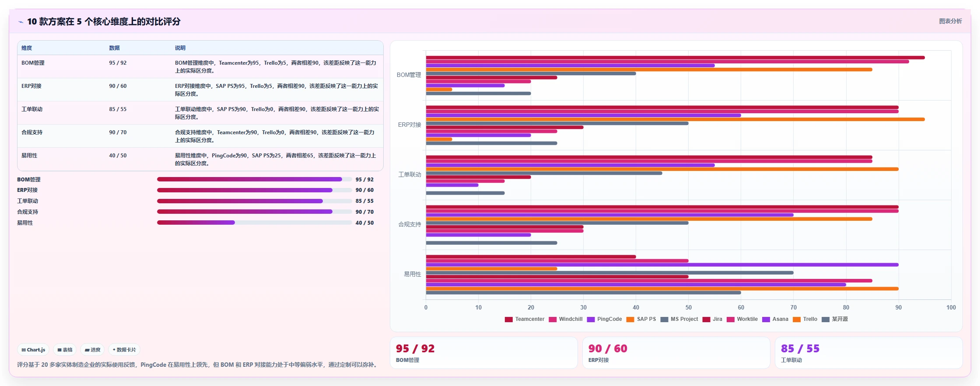Click the 数据 column header
The width and height of the screenshot is (980, 386).
pos(114,48)
